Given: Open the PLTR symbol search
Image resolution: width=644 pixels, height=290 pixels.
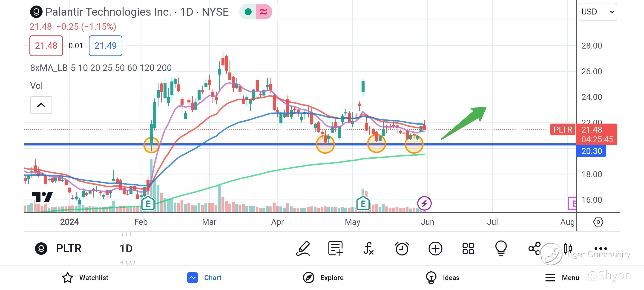Looking at the screenshot, I should tap(59, 249).
